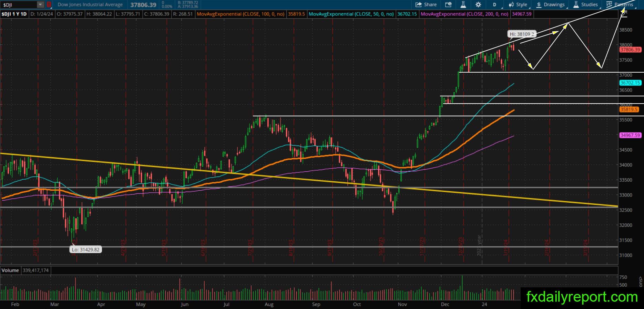
Task: Click the C: 37806.39 close value
Action: (156, 14)
